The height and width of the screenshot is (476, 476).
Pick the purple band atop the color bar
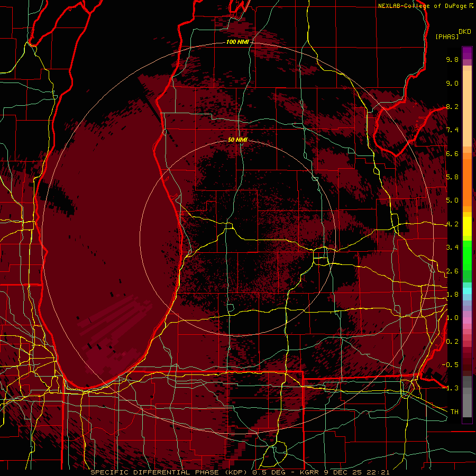pyautogui.click(x=467, y=53)
